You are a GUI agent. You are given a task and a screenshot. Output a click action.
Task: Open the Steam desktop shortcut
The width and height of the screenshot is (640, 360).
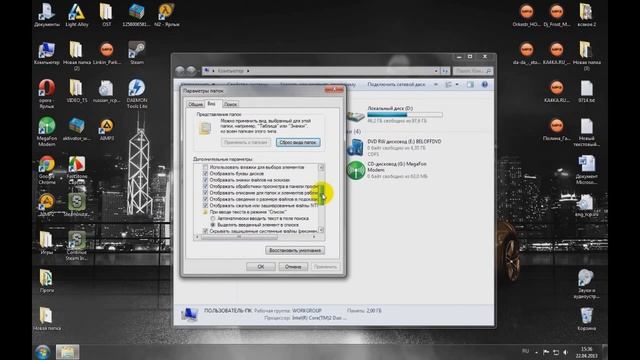tap(137, 53)
